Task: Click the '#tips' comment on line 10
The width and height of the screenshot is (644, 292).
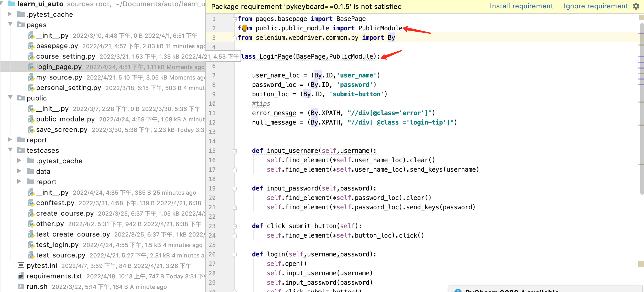Action: (x=261, y=103)
